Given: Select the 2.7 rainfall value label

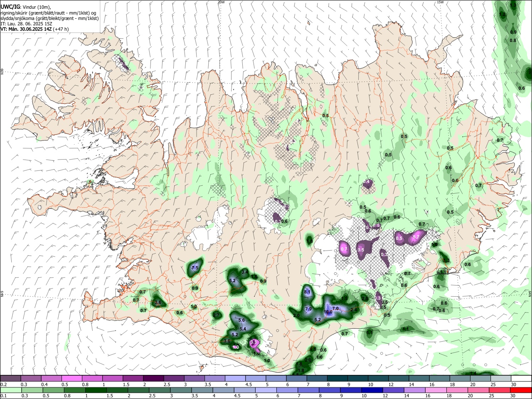Looking at the screenshot, I should [x=216, y=315].
